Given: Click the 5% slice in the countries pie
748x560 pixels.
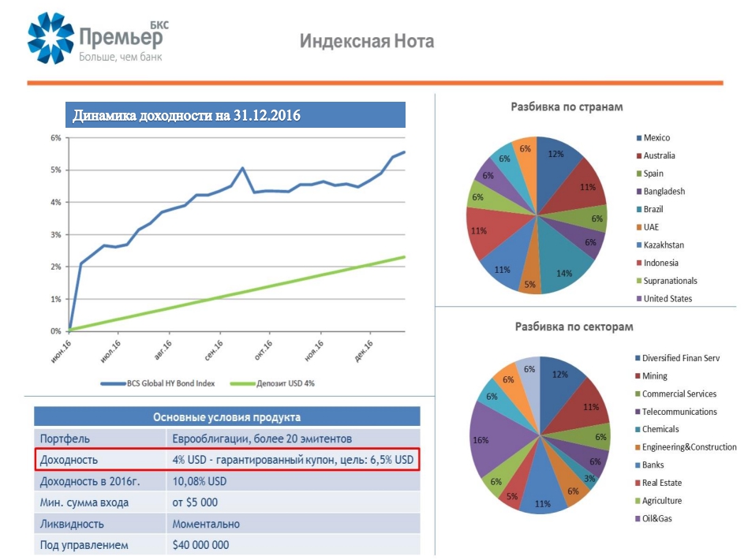Looking at the screenshot, I should [x=531, y=280].
